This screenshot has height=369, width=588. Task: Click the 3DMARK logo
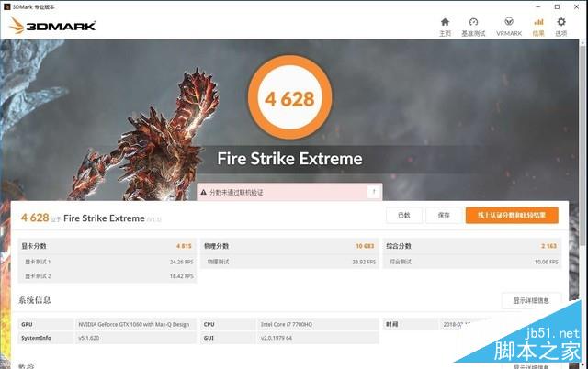point(52,26)
